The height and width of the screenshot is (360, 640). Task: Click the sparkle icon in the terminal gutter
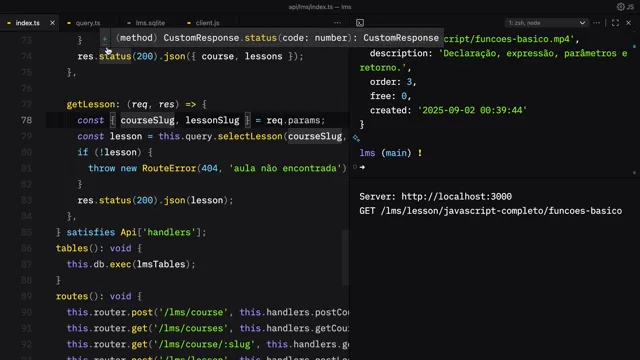click(356, 138)
